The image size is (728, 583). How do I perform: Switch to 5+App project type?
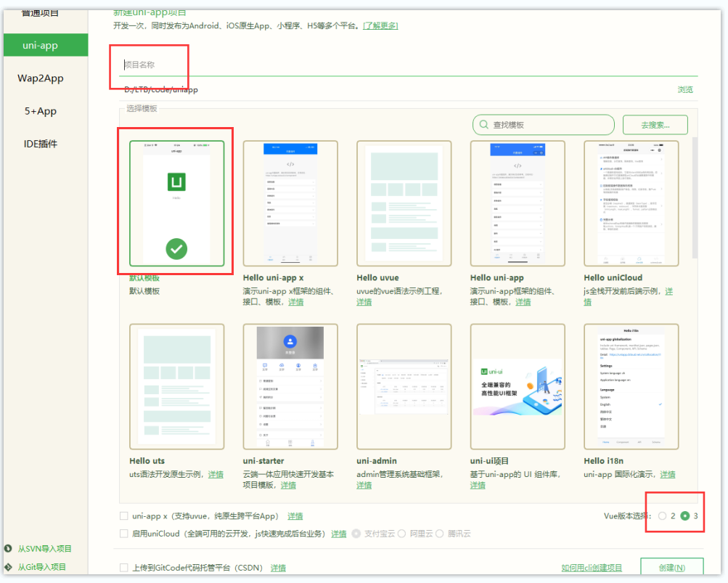tap(41, 111)
